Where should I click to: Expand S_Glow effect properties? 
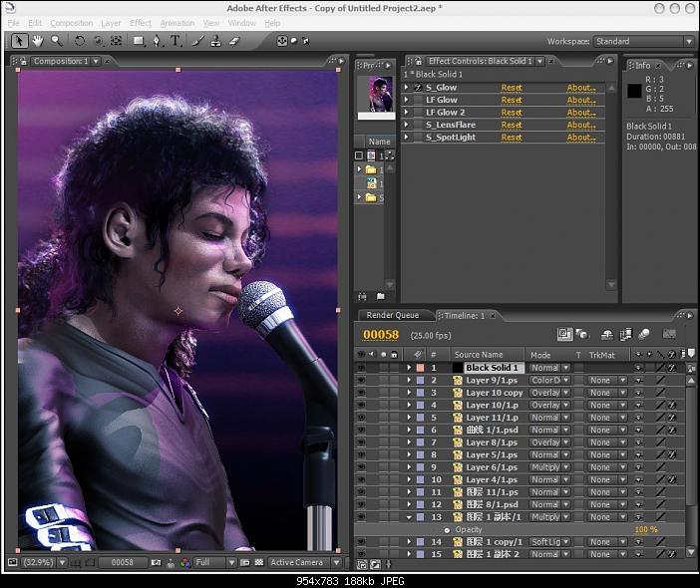tap(406, 88)
